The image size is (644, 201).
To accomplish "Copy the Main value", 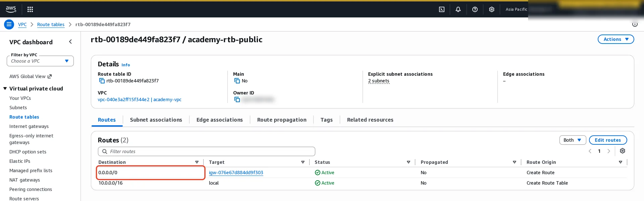I will point(237,81).
